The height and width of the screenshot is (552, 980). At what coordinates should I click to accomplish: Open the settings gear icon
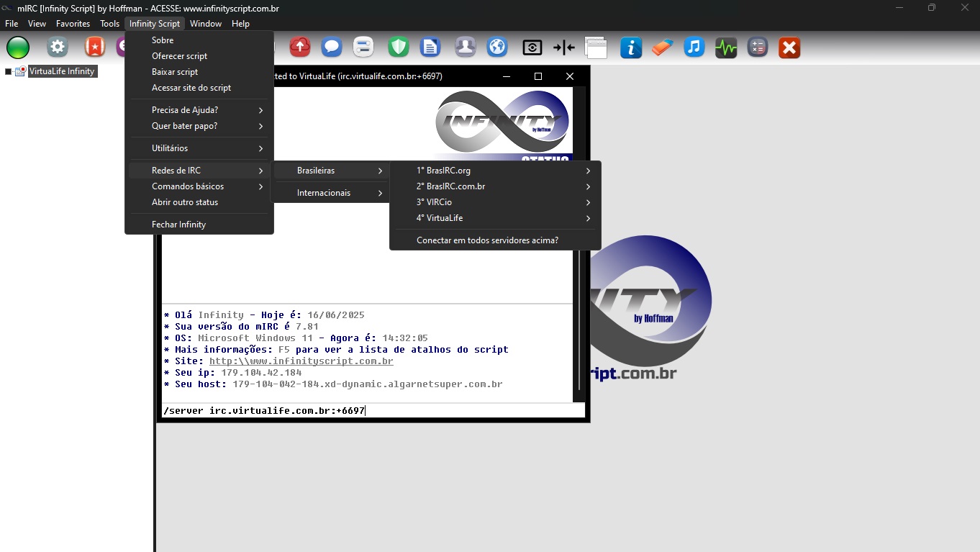pos(58,47)
